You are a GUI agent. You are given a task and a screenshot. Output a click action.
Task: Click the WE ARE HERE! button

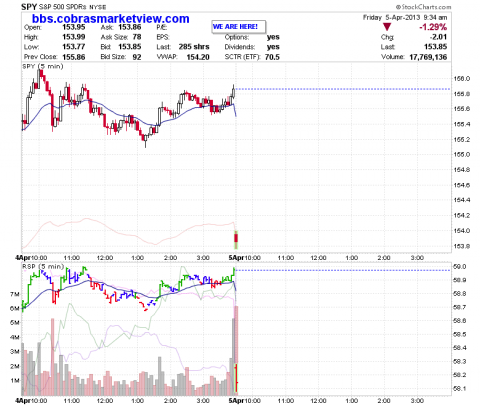(239, 27)
